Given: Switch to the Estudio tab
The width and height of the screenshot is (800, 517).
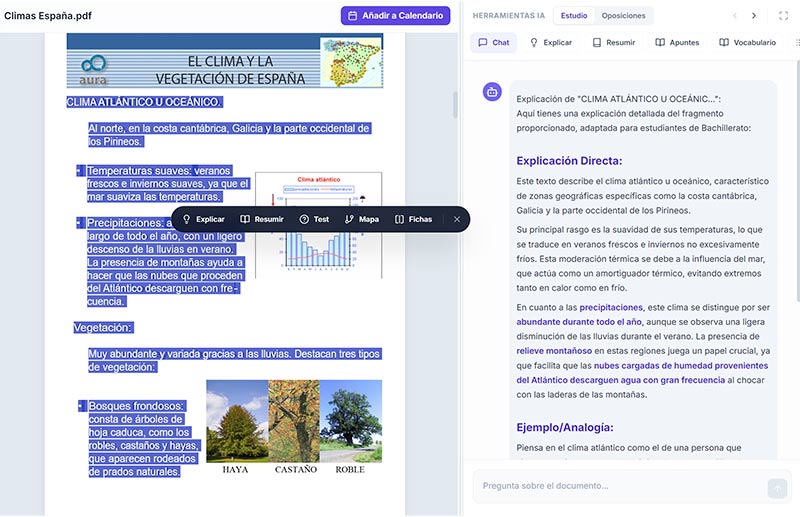Looking at the screenshot, I should click(x=574, y=16).
